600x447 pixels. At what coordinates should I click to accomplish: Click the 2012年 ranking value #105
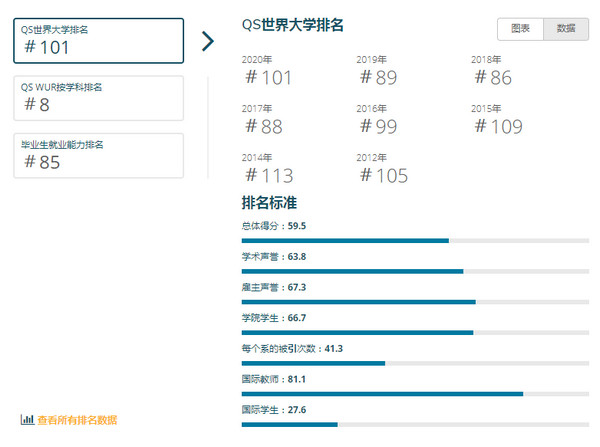384,176
